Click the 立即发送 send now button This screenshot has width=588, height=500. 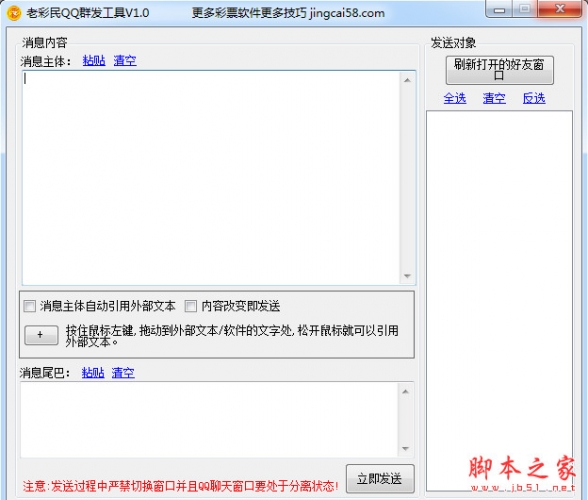380,479
